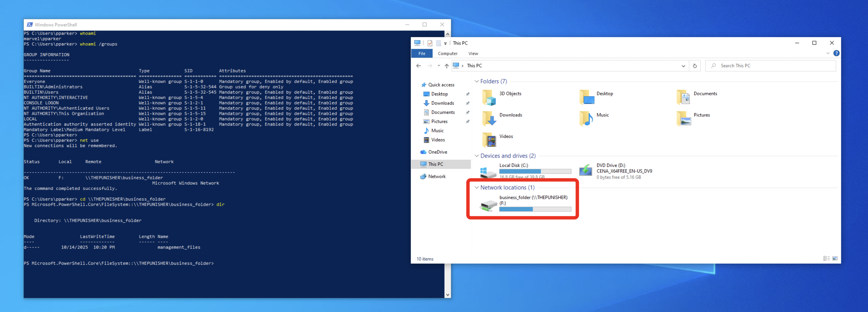
Task: Switch to details view in the status bar
Action: [826, 259]
